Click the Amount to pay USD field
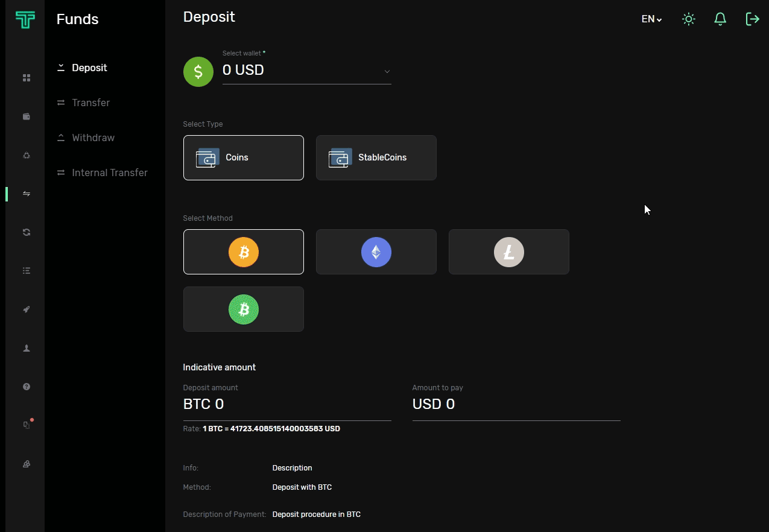Image resolution: width=769 pixels, height=532 pixels. (516, 404)
